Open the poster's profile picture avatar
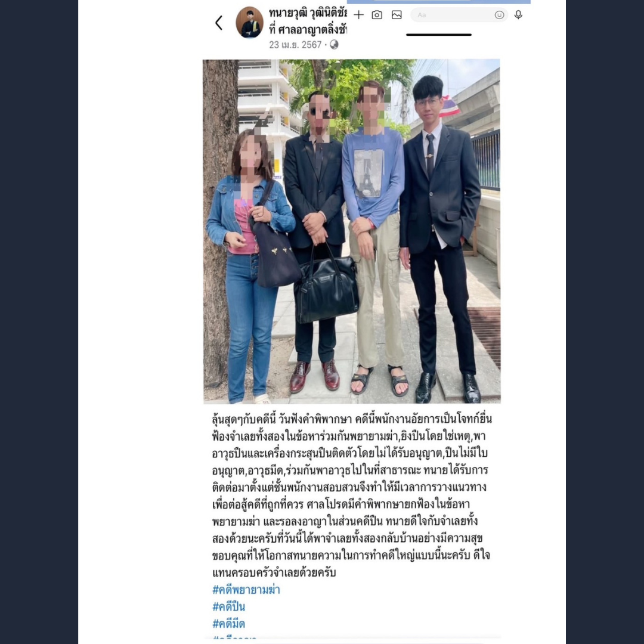Screen dimensions: 644x644 [249, 22]
